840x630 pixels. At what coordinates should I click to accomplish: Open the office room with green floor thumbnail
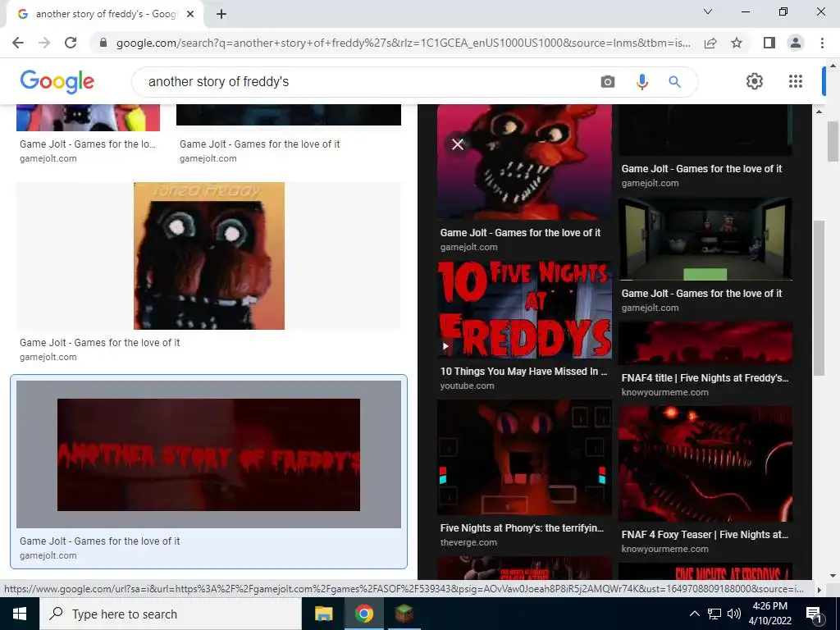[705, 239]
